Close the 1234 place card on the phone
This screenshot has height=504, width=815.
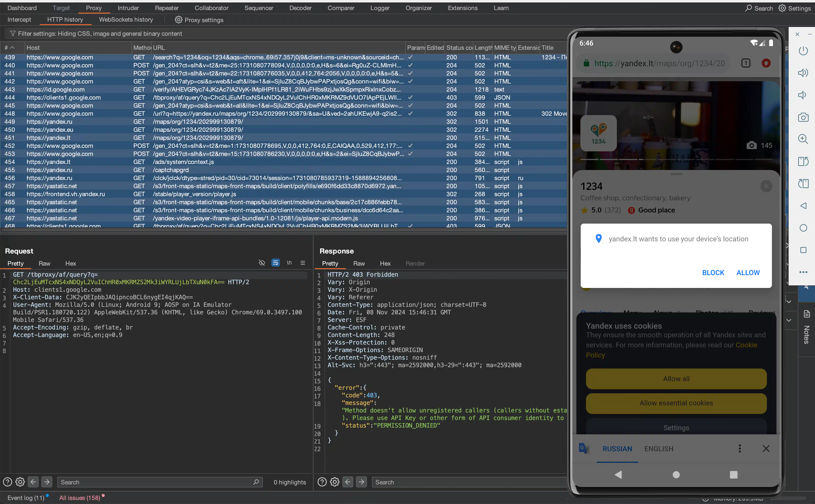(x=766, y=186)
